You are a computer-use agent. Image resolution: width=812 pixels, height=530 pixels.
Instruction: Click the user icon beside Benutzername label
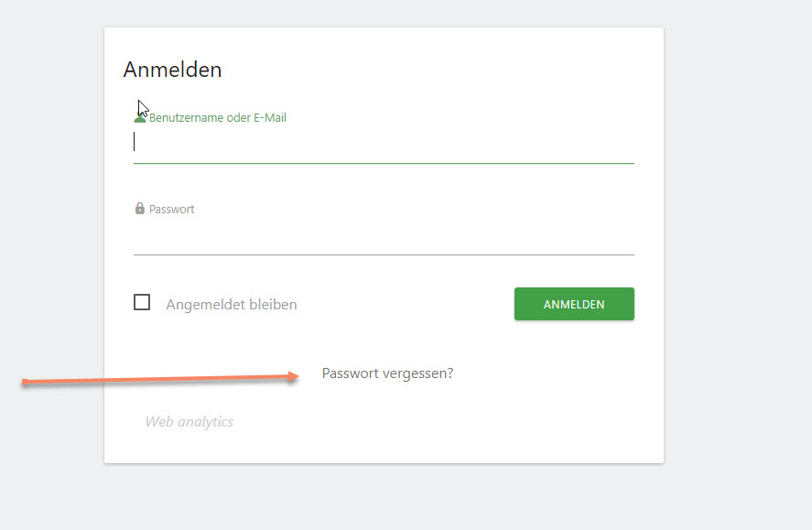coord(140,118)
